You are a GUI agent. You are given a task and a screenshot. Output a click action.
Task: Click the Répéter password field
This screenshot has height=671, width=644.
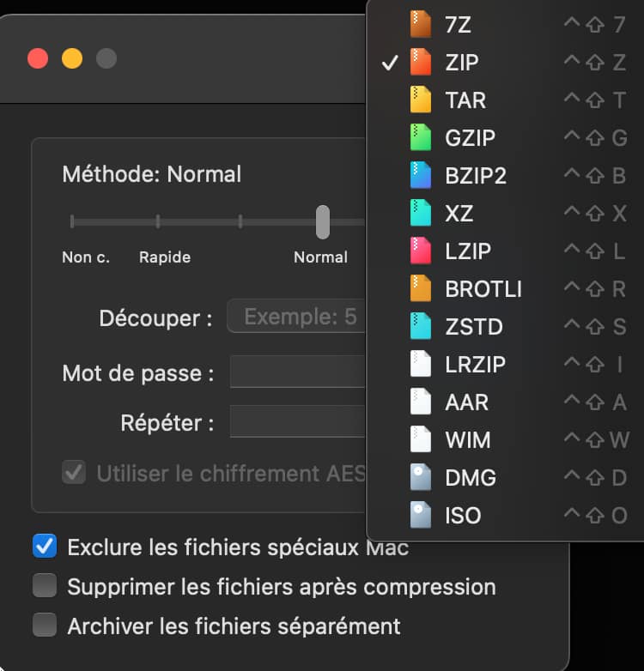tap(298, 423)
